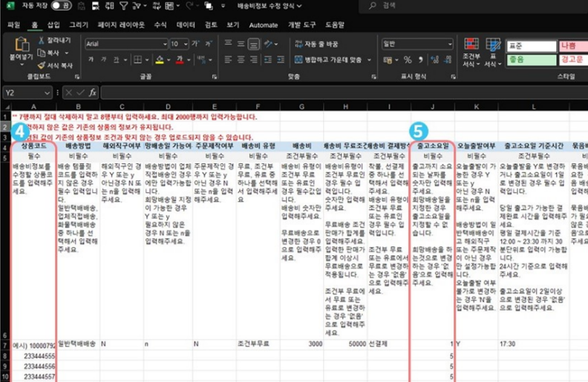Open the 개발 도구 ribbon tab
Screen dimensions: 588x382
301,24
